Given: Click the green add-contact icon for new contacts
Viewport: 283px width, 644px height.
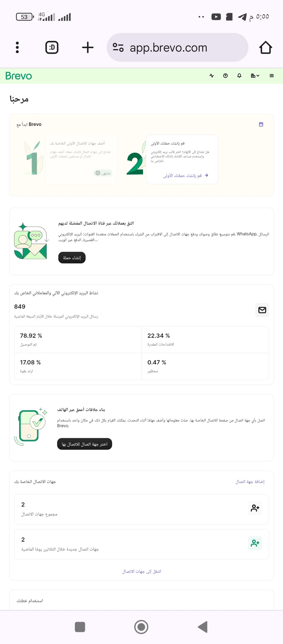Looking at the screenshot, I should (255, 543).
